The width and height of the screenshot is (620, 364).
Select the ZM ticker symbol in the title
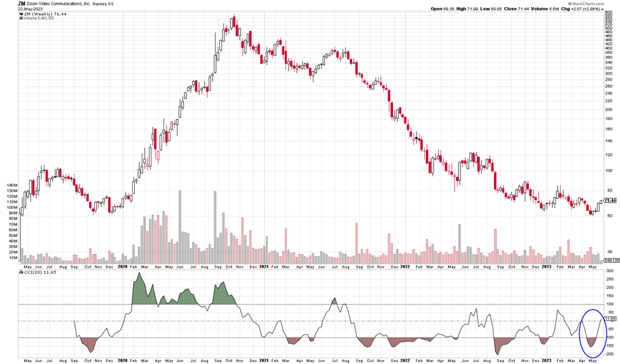click(x=22, y=4)
